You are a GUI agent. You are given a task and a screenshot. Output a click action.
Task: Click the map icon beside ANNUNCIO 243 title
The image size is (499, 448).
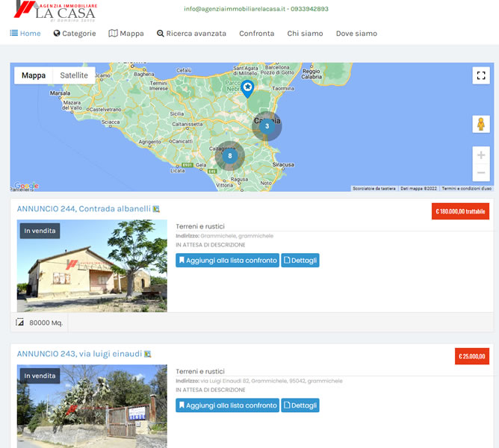coord(148,354)
